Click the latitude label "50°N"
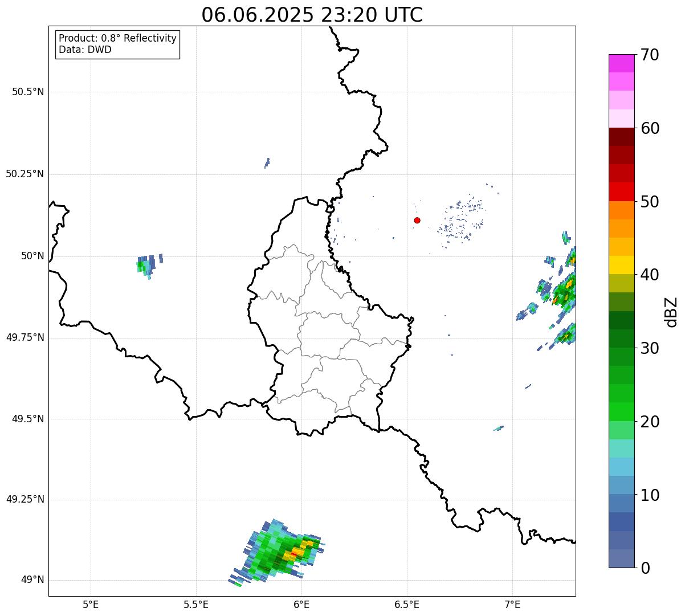Viewport: 685px width, 616px height. (x=32, y=256)
